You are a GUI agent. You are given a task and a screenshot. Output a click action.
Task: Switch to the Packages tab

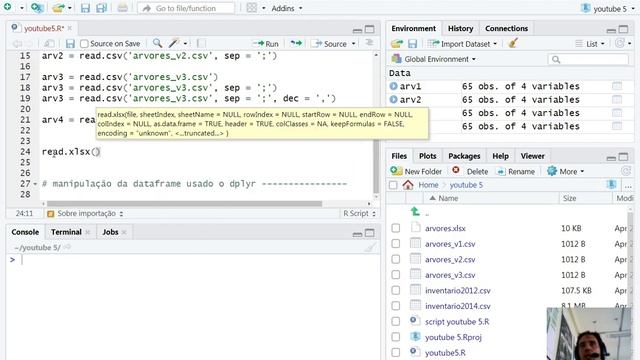coord(464,156)
